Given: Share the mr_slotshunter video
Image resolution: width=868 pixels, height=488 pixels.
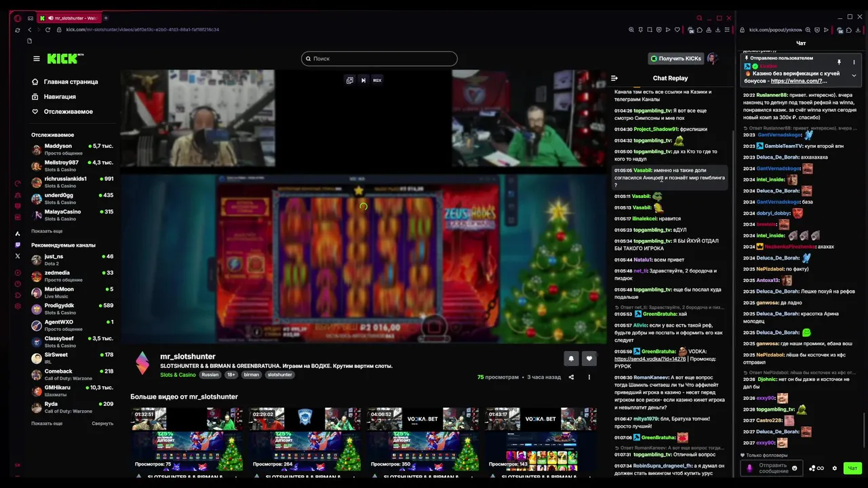Looking at the screenshot, I should 571,377.
